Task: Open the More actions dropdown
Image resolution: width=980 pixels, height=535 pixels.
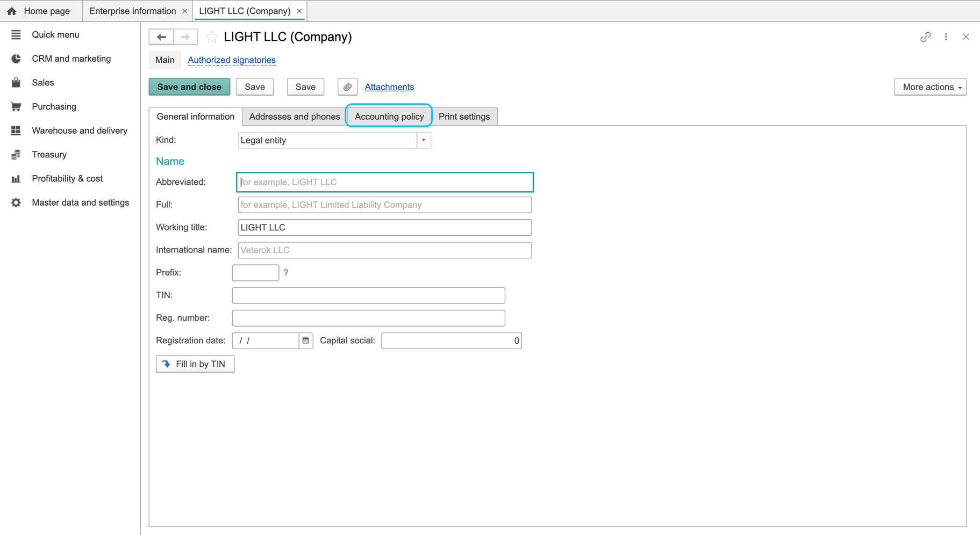Action: click(930, 87)
